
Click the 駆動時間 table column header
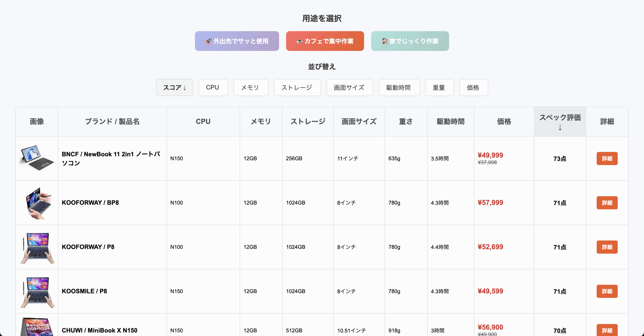pyautogui.click(x=451, y=122)
